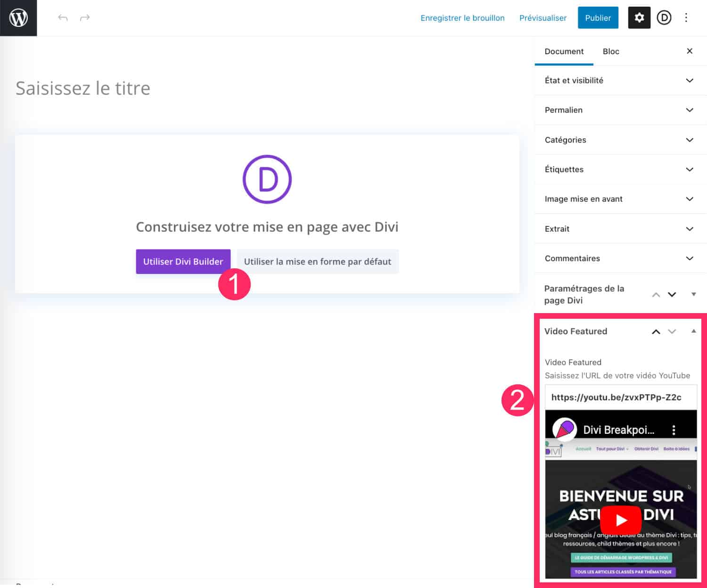This screenshot has height=588, width=707.
Task: Click the WordPress logo icon
Action: point(18,18)
